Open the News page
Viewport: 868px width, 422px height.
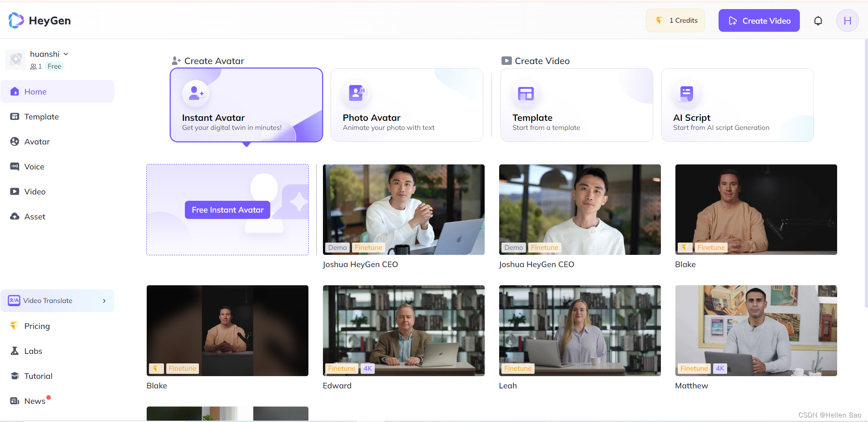[x=57, y=401]
